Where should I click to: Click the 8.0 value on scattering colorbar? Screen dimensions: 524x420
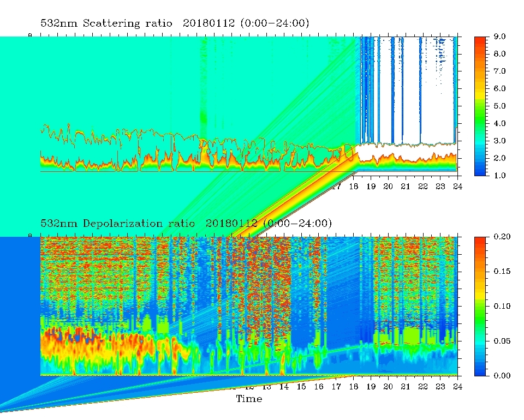tap(499, 54)
